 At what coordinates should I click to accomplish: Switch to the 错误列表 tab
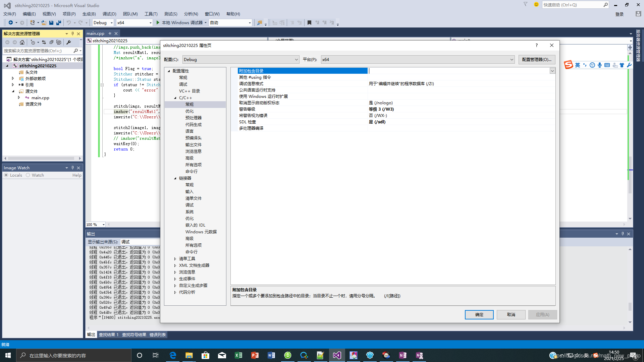[x=157, y=335]
